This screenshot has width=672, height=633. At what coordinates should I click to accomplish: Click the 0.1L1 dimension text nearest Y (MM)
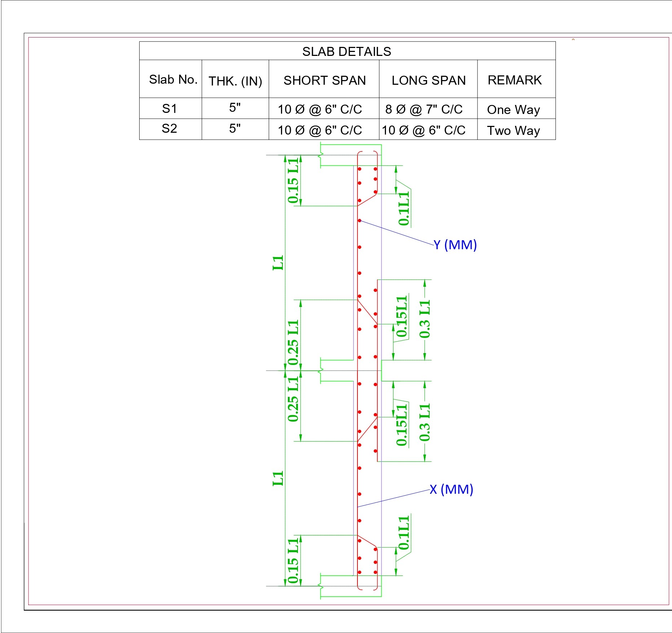pos(404,208)
